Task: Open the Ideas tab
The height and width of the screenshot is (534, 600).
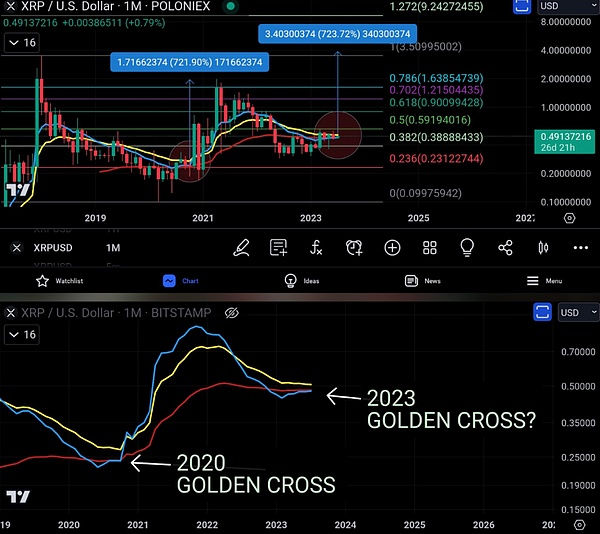Action: coord(302,281)
